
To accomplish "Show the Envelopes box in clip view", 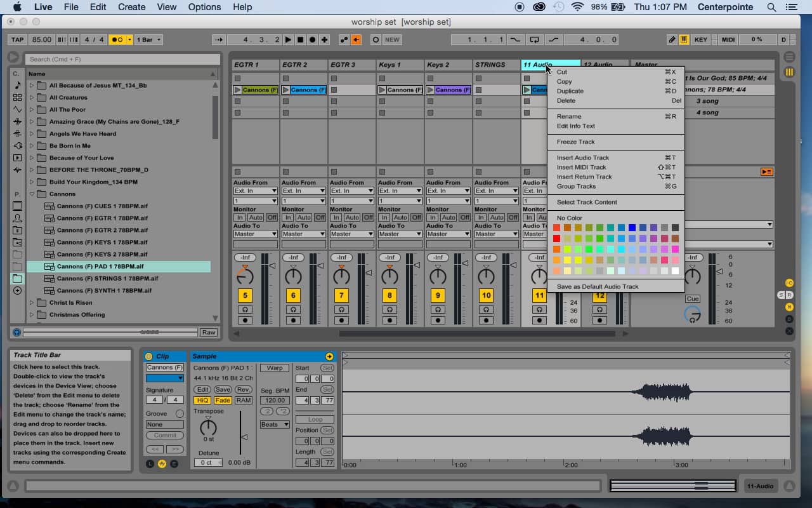I will (174, 465).
